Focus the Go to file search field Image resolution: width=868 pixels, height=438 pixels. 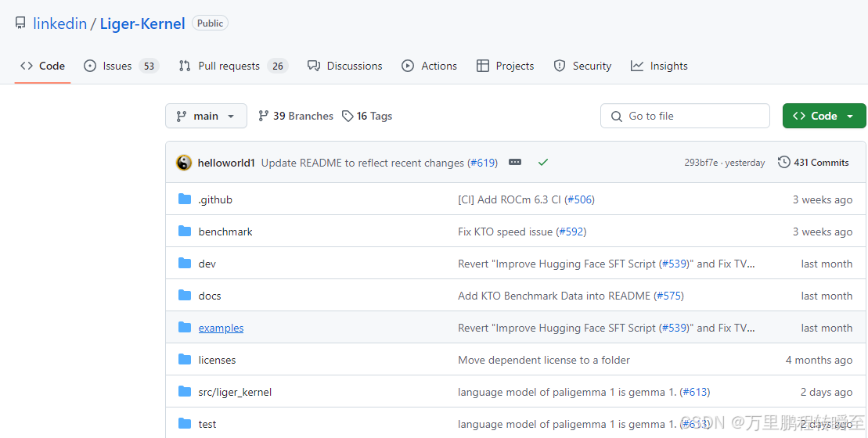[685, 116]
